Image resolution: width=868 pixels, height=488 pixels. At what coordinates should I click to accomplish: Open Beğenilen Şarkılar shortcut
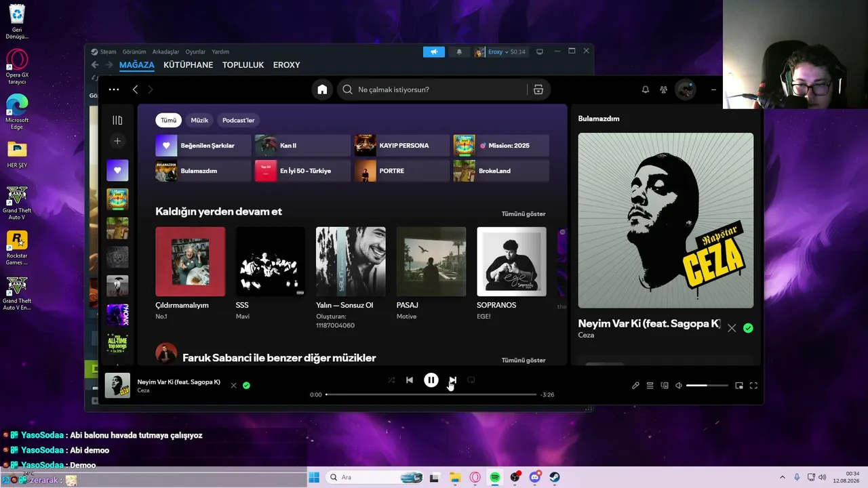(x=203, y=146)
